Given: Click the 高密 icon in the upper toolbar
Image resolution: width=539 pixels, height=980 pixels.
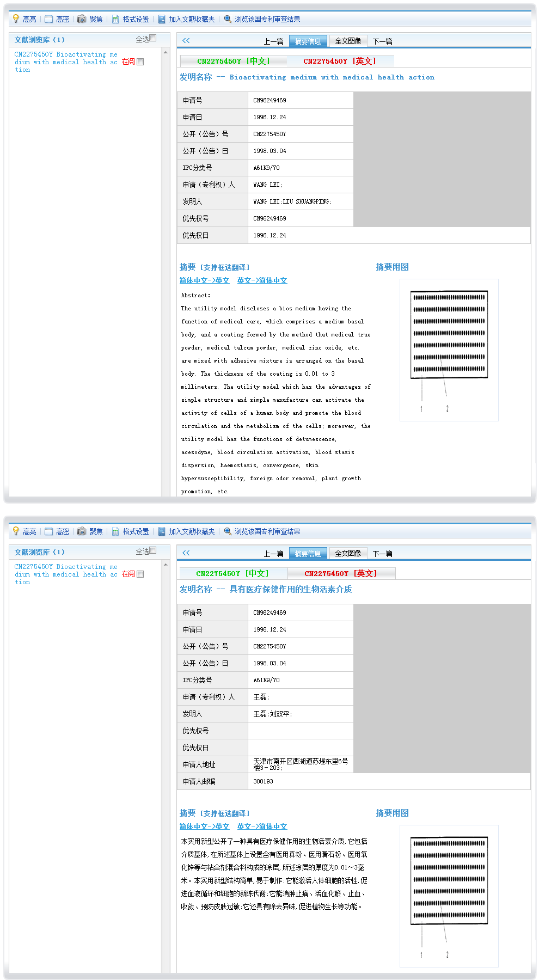Looking at the screenshot, I should point(49,19).
